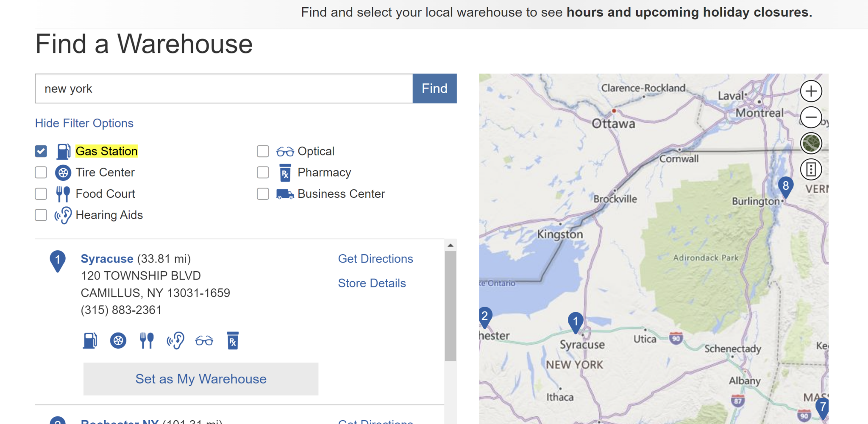Check the Food Court filter option
The image size is (868, 424).
click(41, 194)
